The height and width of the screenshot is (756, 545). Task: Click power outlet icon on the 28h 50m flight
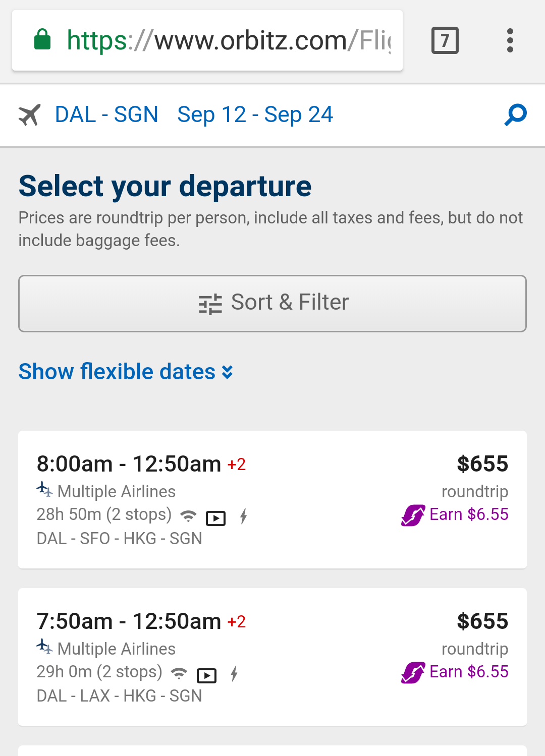[x=244, y=516]
